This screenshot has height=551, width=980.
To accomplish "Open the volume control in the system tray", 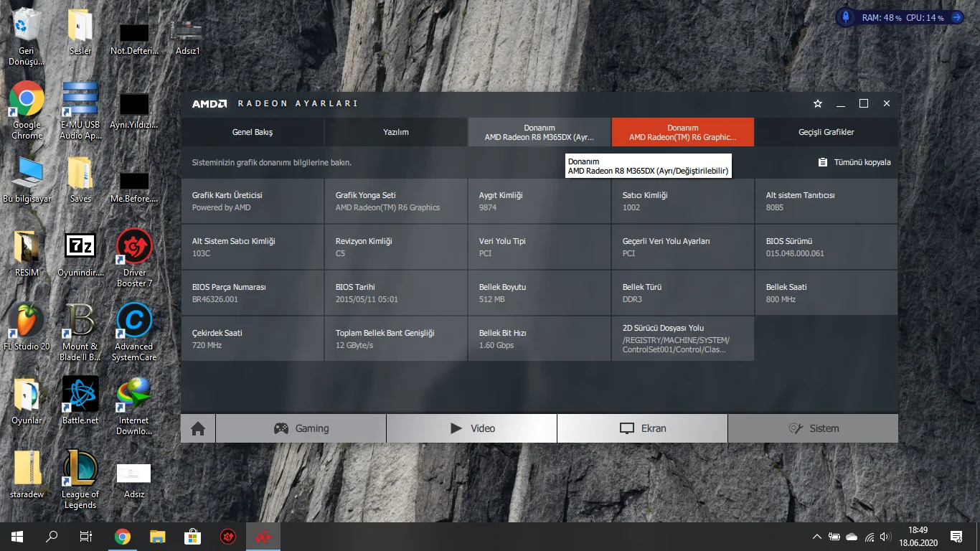I will (x=886, y=537).
